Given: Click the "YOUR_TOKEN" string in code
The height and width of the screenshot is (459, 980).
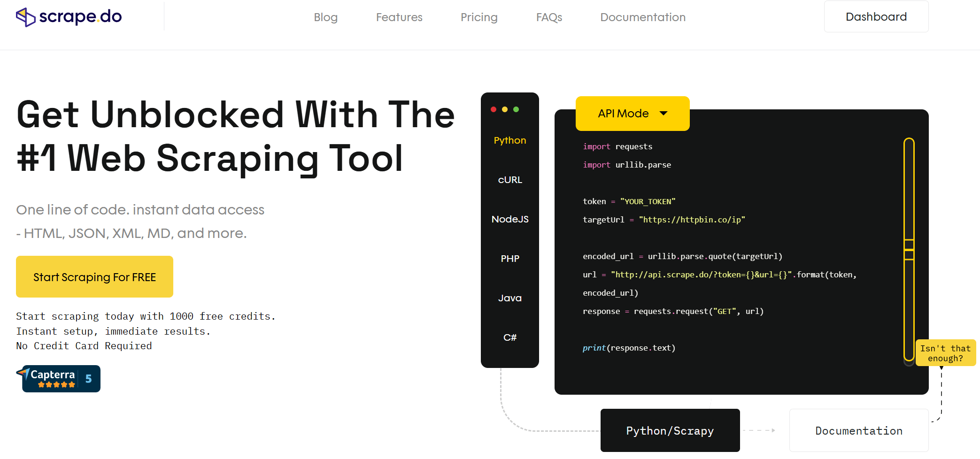Looking at the screenshot, I should click(x=648, y=201).
